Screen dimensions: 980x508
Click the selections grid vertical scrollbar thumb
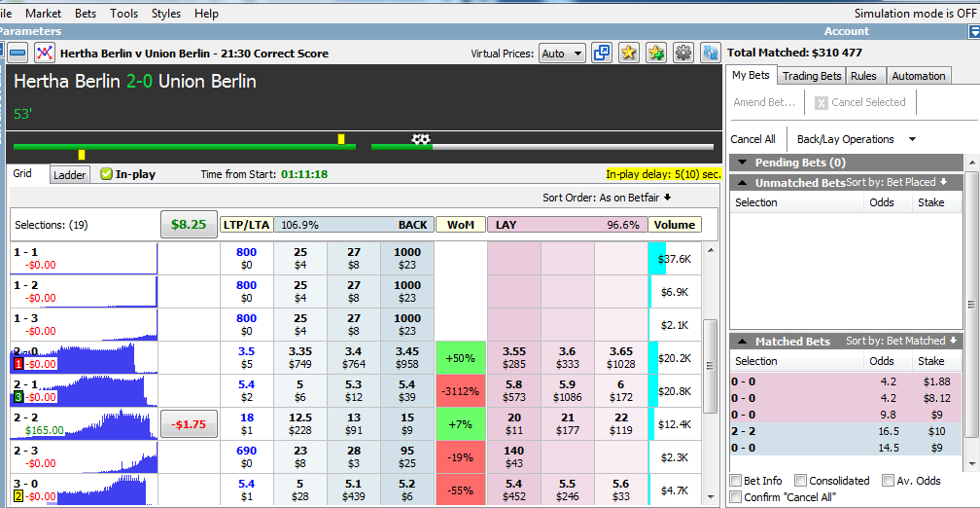pos(710,366)
